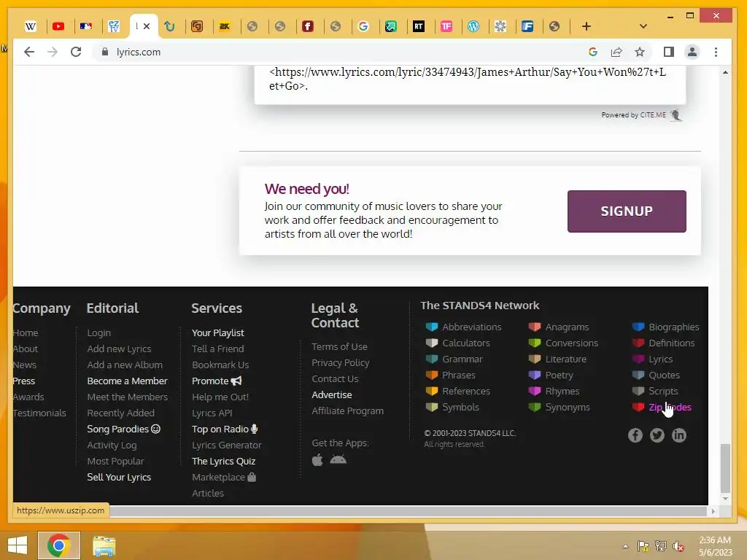Viewport: 747px width, 560px height.
Task: Open File Explorer from taskbar
Action: [x=104, y=545]
